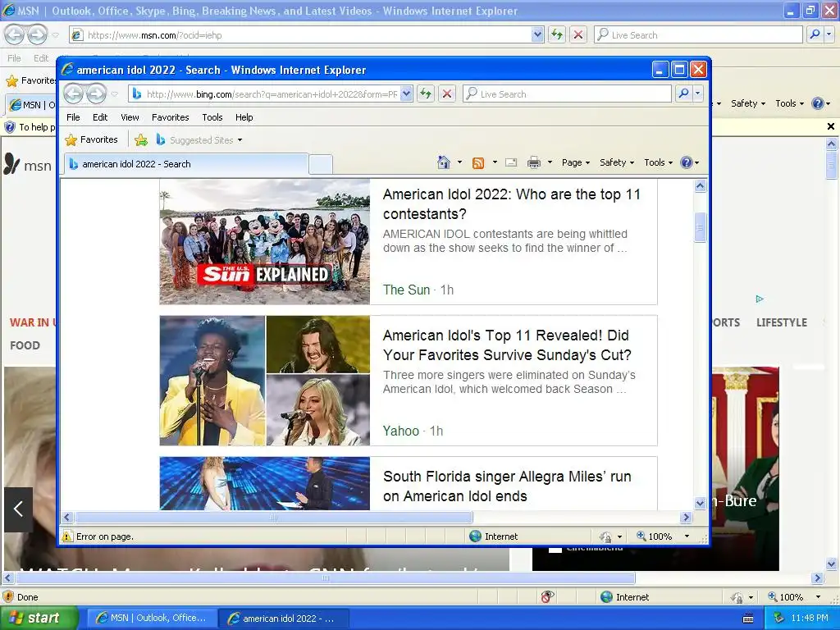Open Edit menu in Bing window

99,117
